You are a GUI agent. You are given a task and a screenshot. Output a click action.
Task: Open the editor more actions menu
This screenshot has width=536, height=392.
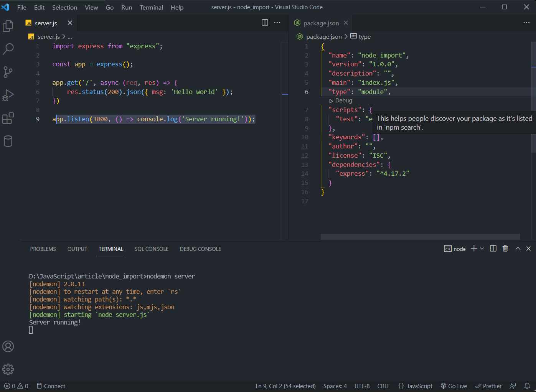pos(277,23)
